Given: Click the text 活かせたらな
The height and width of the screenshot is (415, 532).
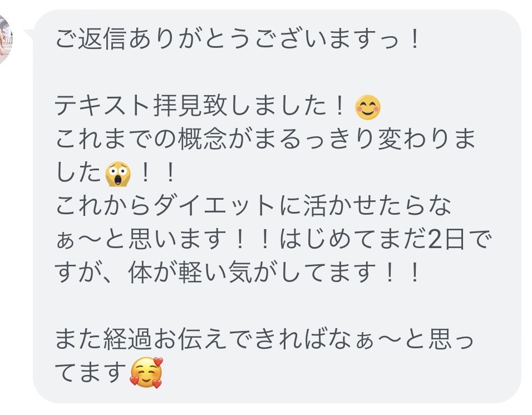Looking at the screenshot, I should click(378, 206).
